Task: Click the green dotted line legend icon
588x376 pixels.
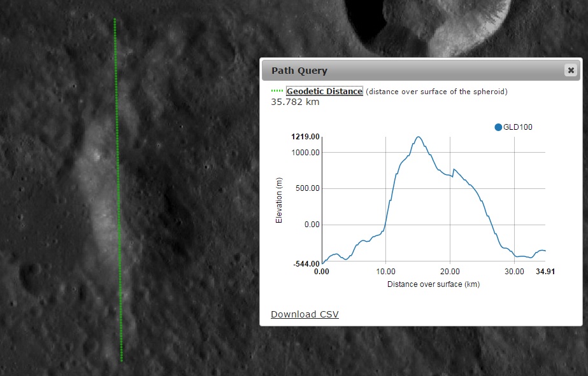Action: point(277,92)
